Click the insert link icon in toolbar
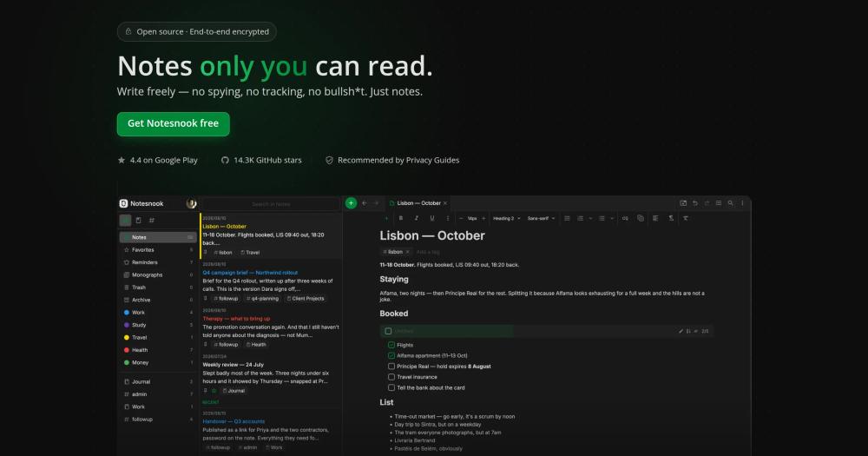This screenshot has height=456, width=868. 625,218
